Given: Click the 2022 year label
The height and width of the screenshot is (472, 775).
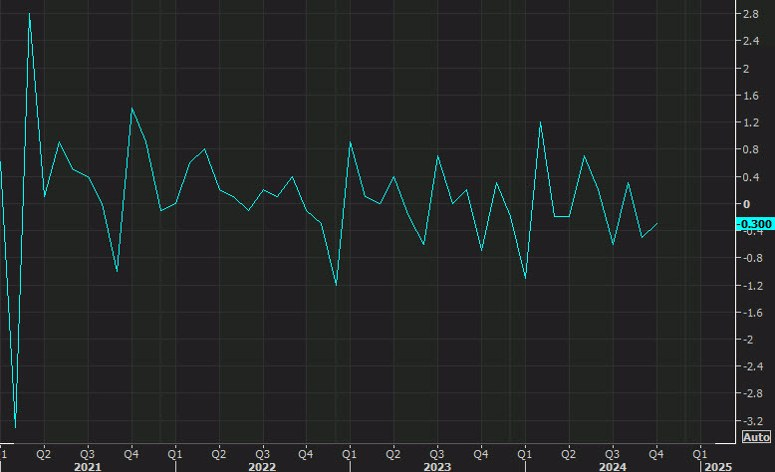Looking at the screenshot, I should tap(262, 467).
